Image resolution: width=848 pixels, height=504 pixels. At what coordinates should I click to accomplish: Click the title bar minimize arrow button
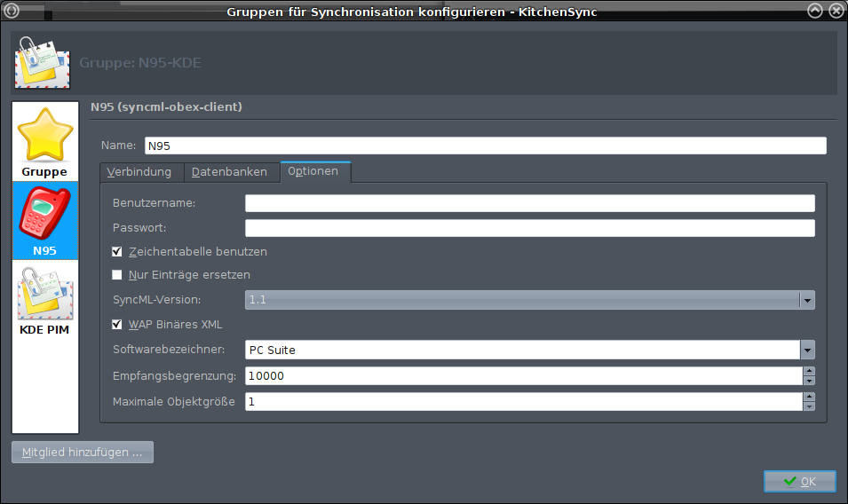coord(815,11)
